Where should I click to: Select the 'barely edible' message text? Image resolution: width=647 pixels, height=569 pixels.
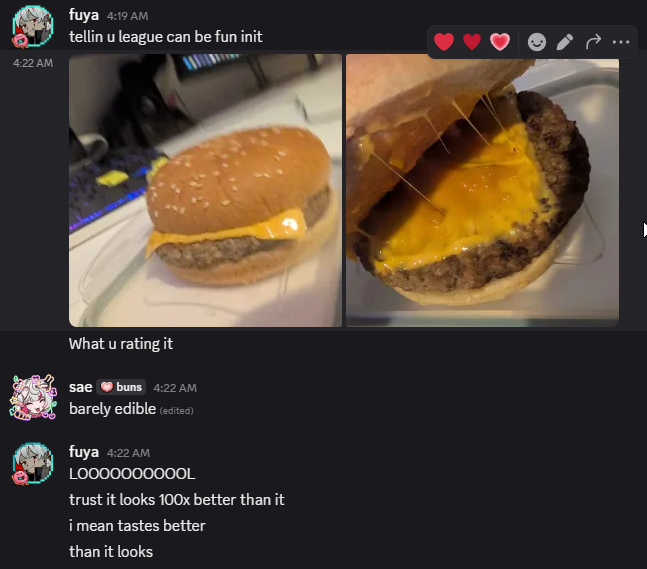[x=112, y=409]
